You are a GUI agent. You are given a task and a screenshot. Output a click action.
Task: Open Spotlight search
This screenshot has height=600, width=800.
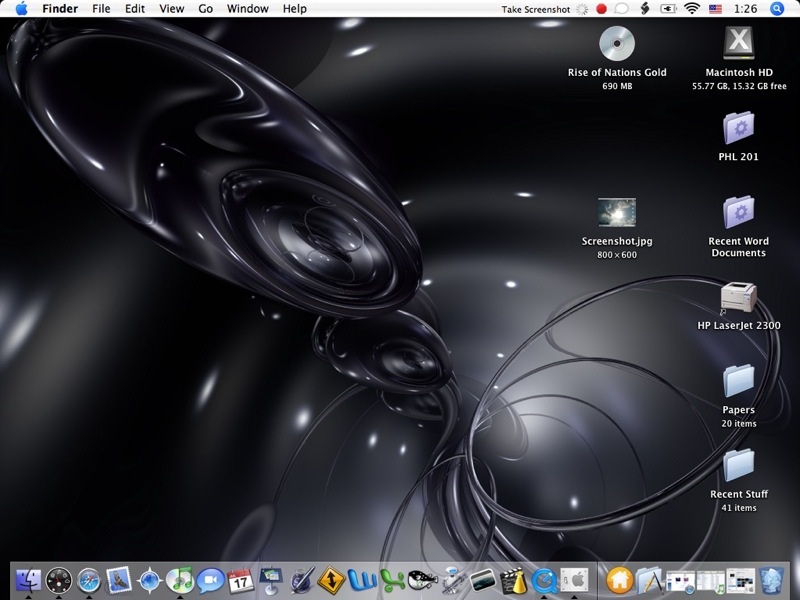[x=777, y=9]
